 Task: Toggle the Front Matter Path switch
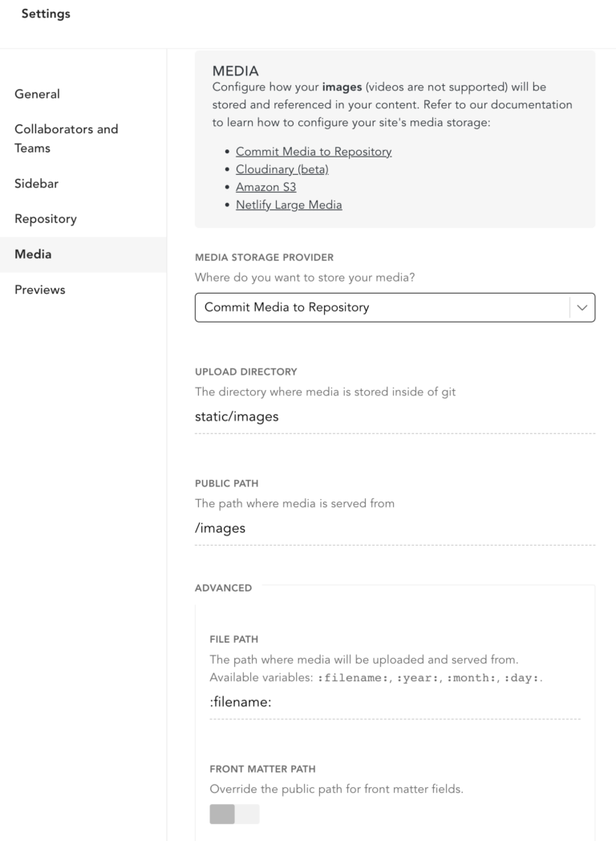234,814
